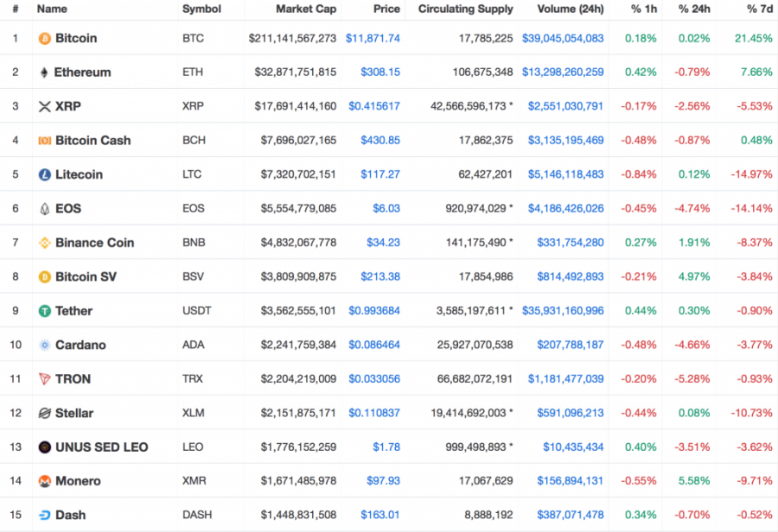Image resolution: width=778 pixels, height=532 pixels.
Task: Open the Ethereum name link
Action: 82,73
